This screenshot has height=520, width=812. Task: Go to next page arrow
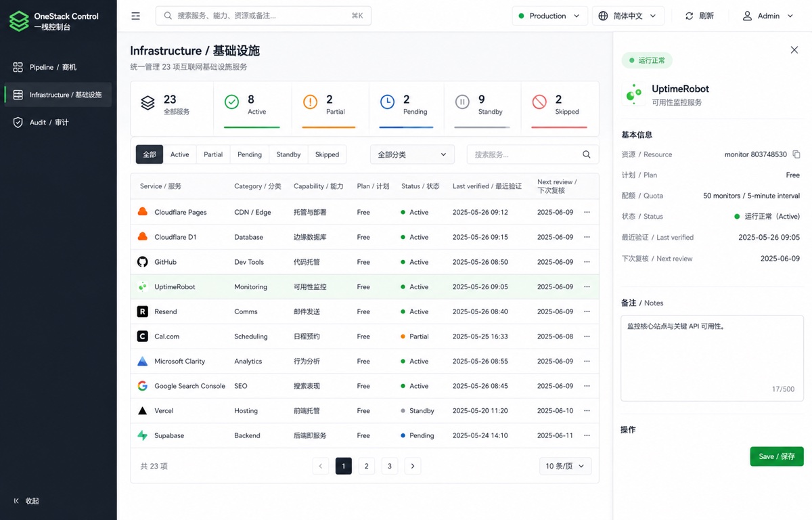point(413,466)
